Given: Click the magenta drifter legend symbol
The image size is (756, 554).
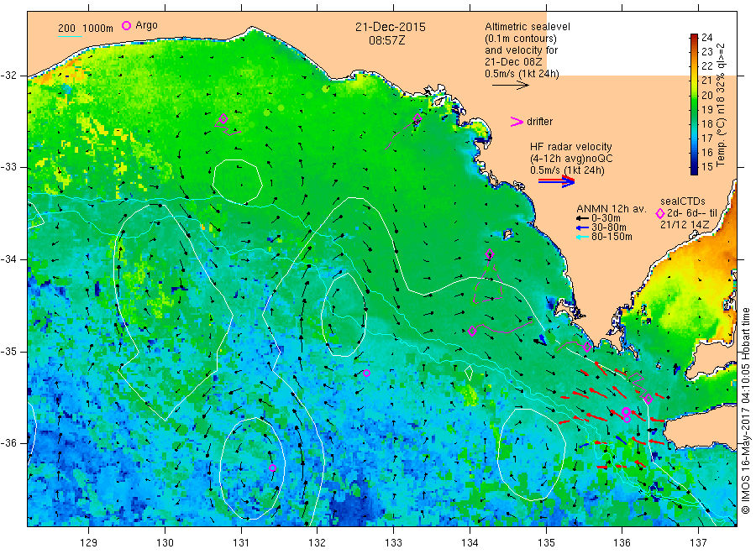Looking at the screenshot, I should 517,122.
